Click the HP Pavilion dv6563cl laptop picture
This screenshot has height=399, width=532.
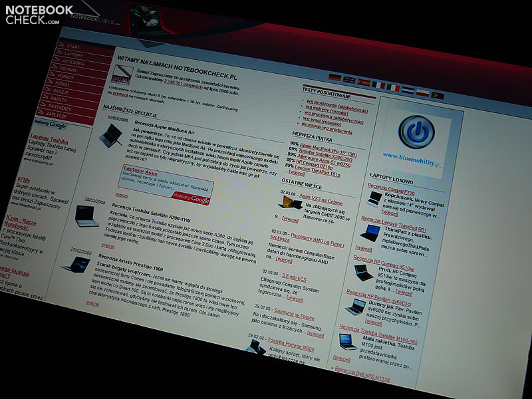[x=356, y=307]
